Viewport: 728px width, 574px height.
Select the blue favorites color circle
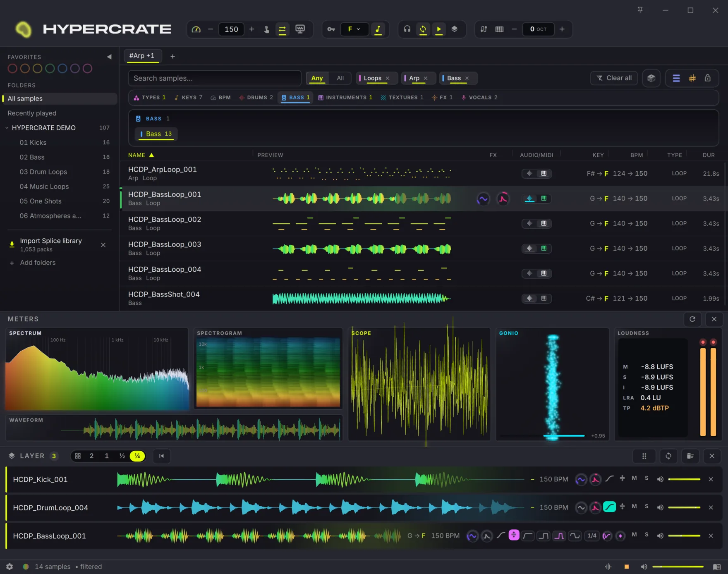point(62,69)
